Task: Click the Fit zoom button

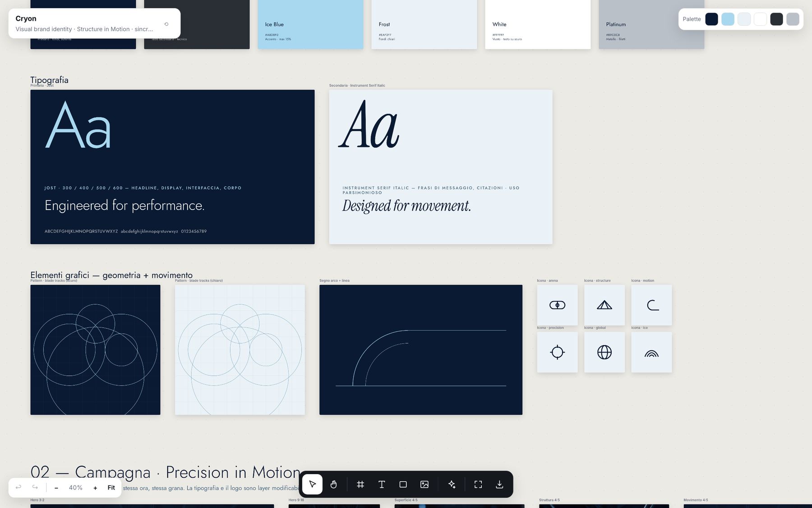Action: [111, 488]
